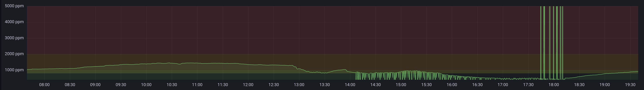Click the 1000 ppm y-axis label
Image resolution: width=644 pixels, height=90 pixels.
[x=14, y=70]
